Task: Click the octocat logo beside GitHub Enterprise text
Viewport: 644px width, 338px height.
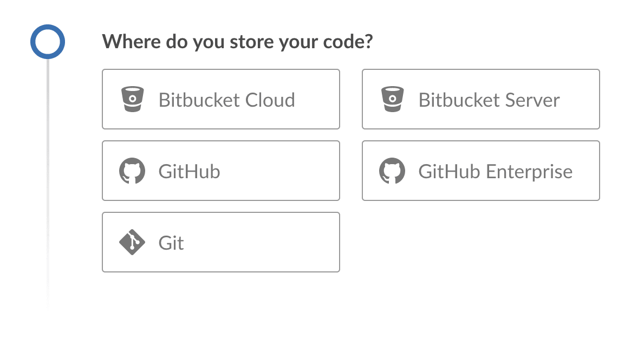Action: (x=393, y=171)
